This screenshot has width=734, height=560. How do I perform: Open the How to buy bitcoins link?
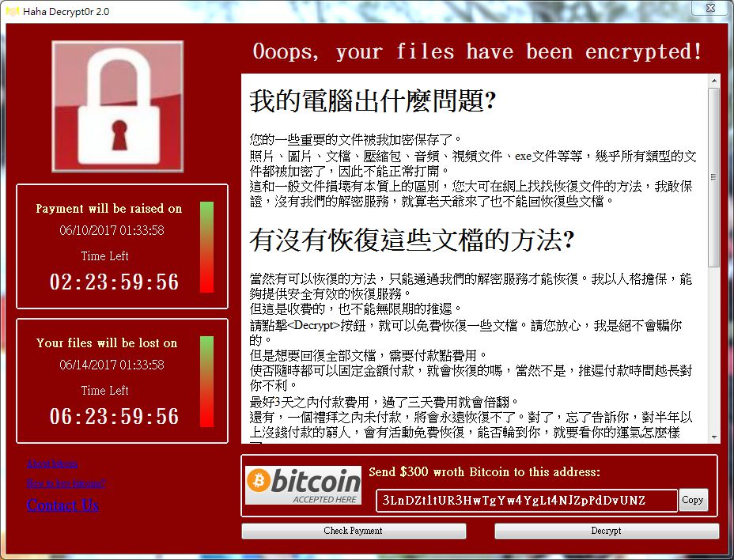(66, 483)
